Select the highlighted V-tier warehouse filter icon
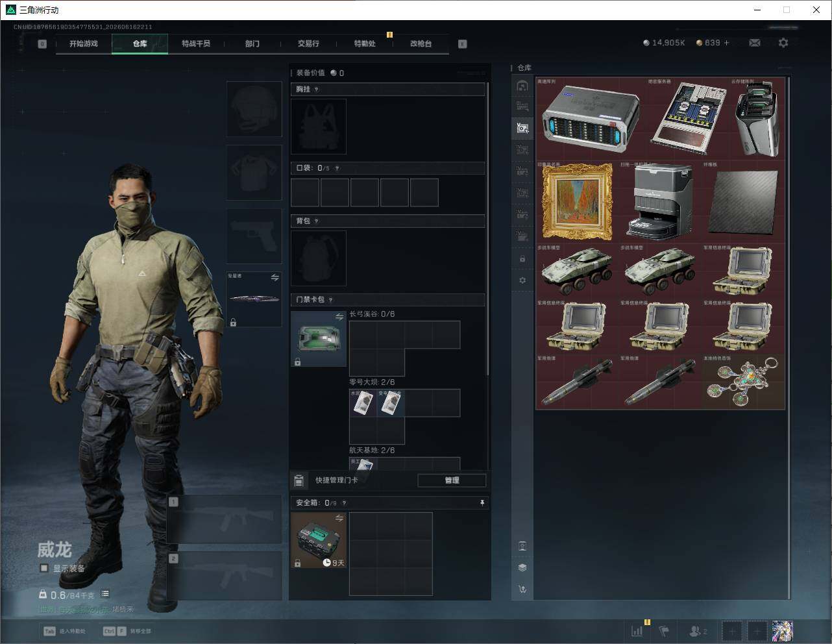The height and width of the screenshot is (644, 832). (522, 128)
